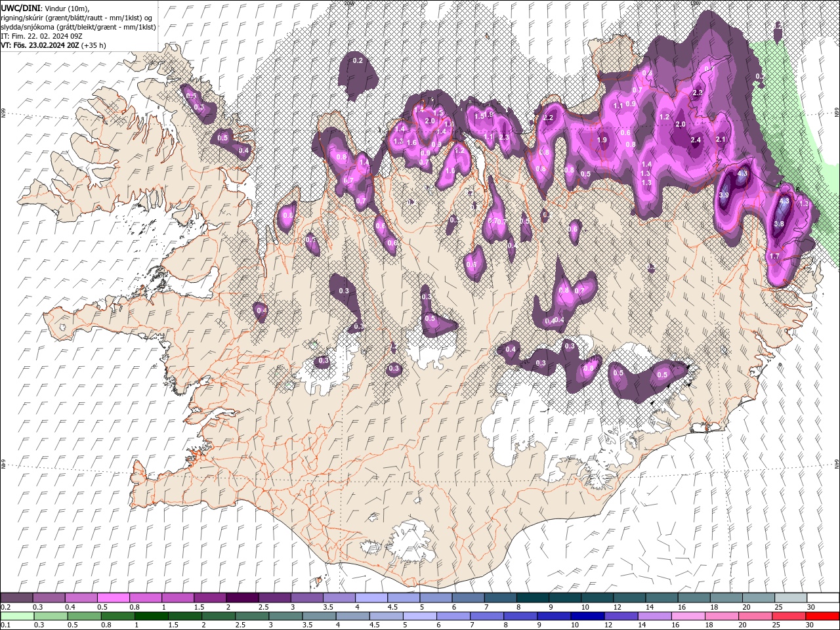Click dark blue rain swatch between 10 and 12
The height and width of the screenshot is (630, 840).
click(x=588, y=616)
